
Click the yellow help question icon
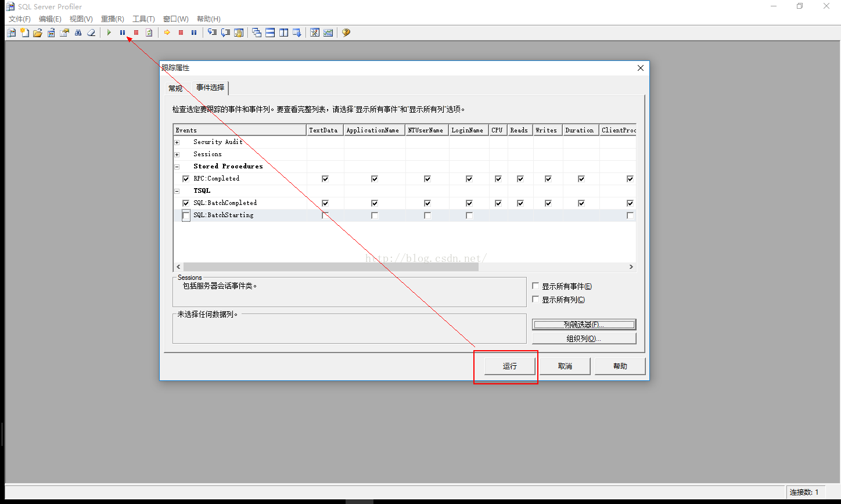346,33
